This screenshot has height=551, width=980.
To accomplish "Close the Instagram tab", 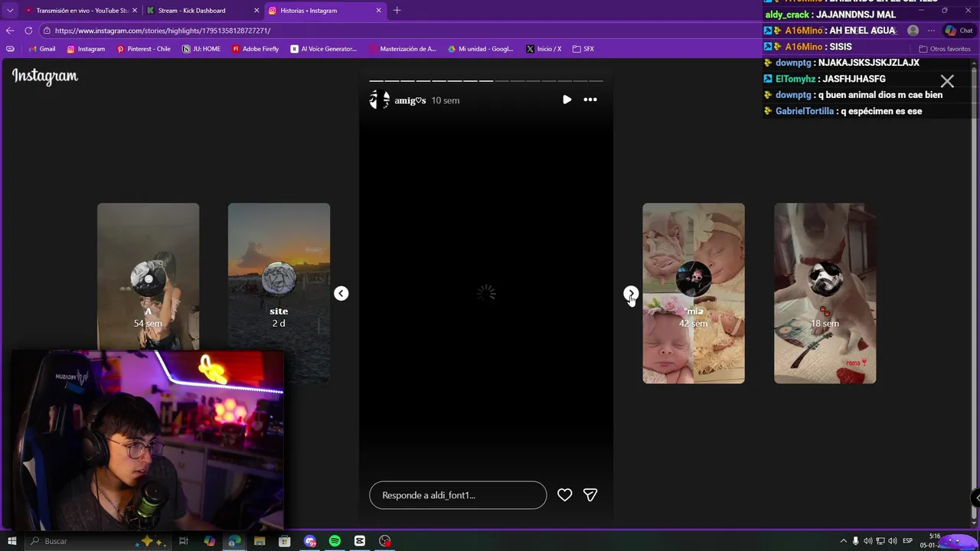I will tap(378, 11).
